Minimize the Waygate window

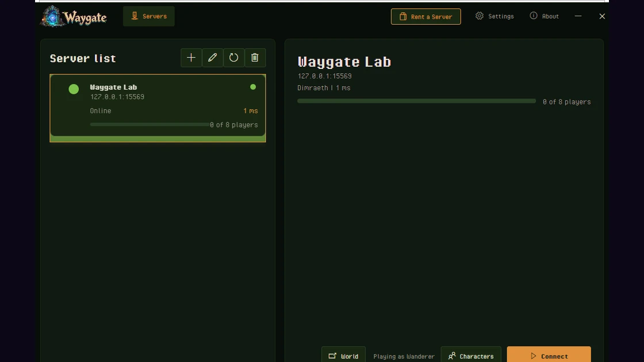578,17
